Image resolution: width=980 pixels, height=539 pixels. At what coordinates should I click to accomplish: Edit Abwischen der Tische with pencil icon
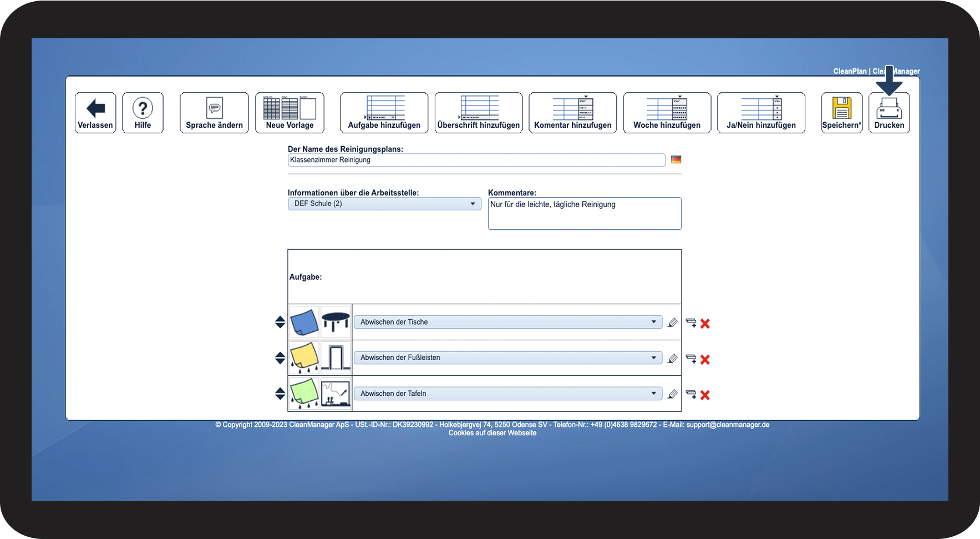(x=673, y=323)
